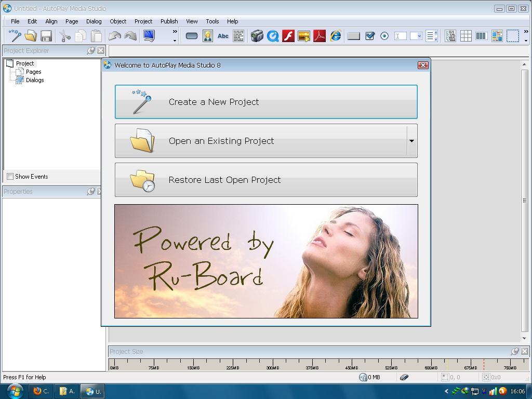
Task: Open the Page menu
Action: point(72,21)
